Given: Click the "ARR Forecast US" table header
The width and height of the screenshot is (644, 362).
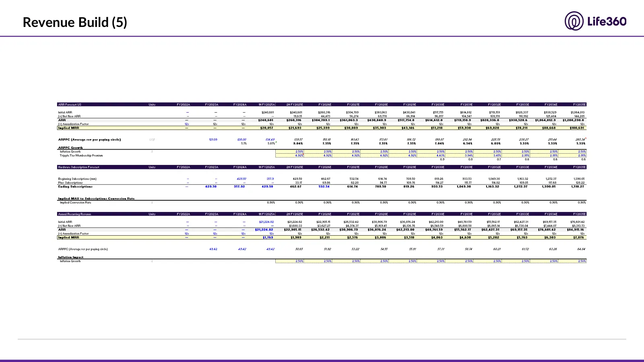Looking at the screenshot, I should [x=70, y=105].
